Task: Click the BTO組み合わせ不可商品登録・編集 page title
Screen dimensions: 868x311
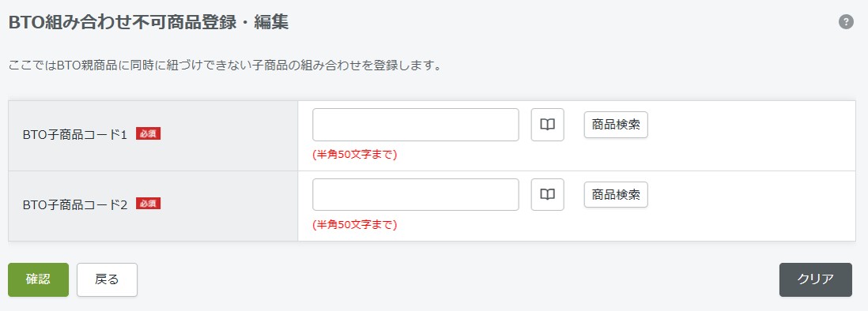Action: pos(149,23)
